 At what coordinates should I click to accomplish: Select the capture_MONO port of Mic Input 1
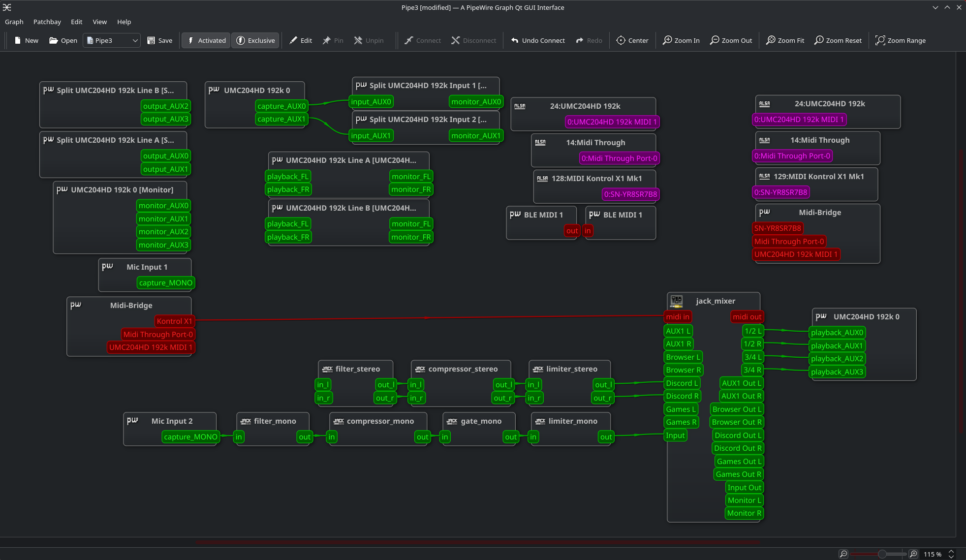(x=165, y=283)
